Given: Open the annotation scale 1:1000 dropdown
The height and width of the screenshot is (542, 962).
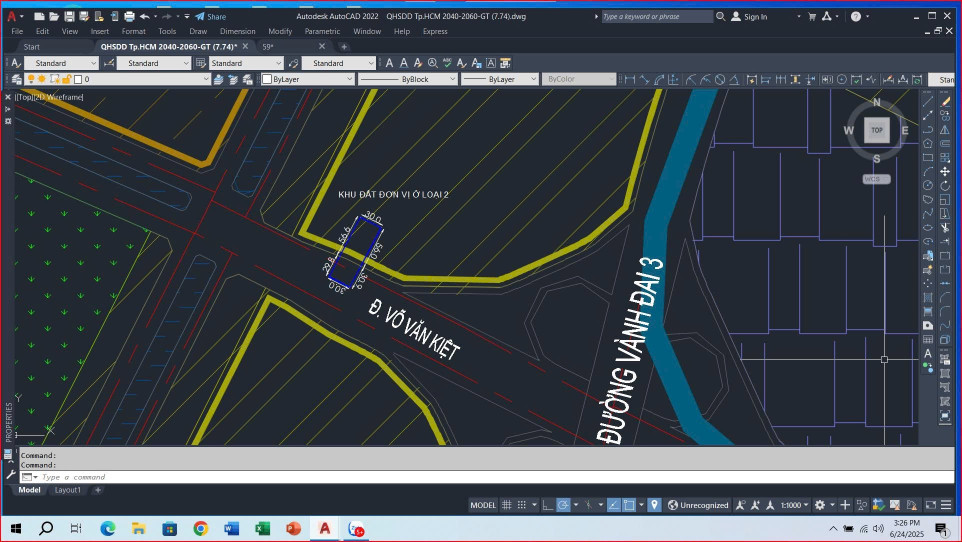Looking at the screenshot, I should coord(794,505).
